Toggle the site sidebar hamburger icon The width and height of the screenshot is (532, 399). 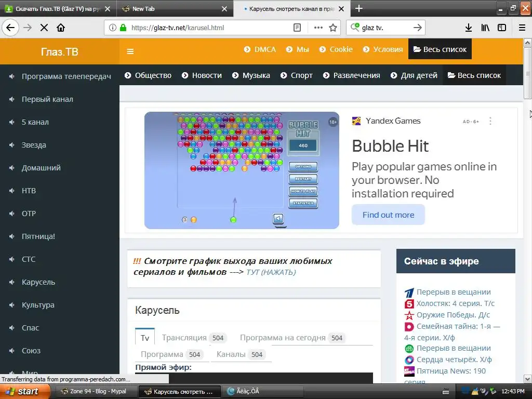[x=130, y=51]
